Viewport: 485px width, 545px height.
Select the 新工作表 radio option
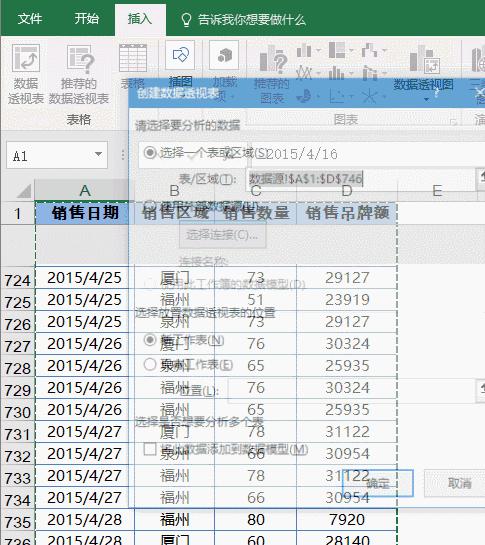click(x=150, y=340)
